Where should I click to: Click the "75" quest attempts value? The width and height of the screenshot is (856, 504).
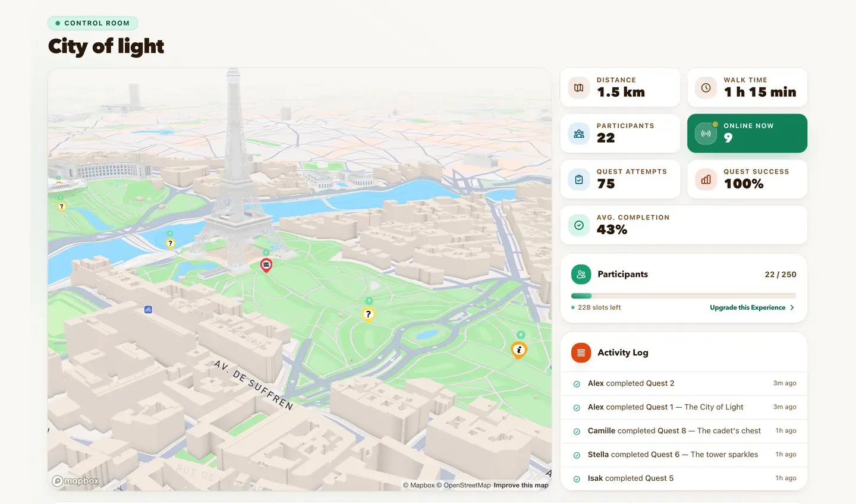(x=606, y=184)
